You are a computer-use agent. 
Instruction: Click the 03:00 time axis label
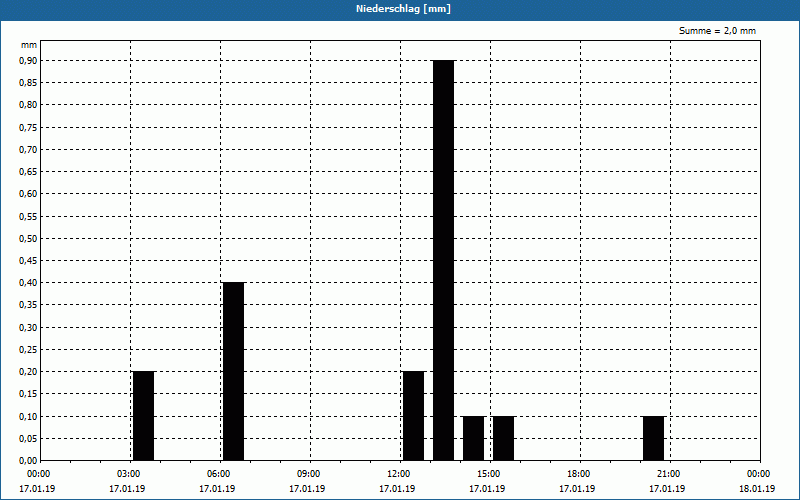pyautogui.click(x=127, y=474)
